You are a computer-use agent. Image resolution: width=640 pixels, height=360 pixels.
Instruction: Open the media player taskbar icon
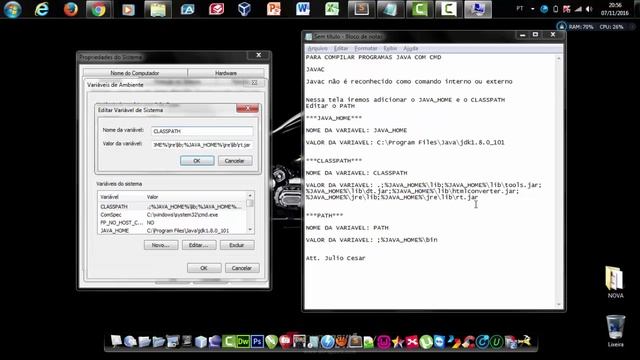coord(128,9)
